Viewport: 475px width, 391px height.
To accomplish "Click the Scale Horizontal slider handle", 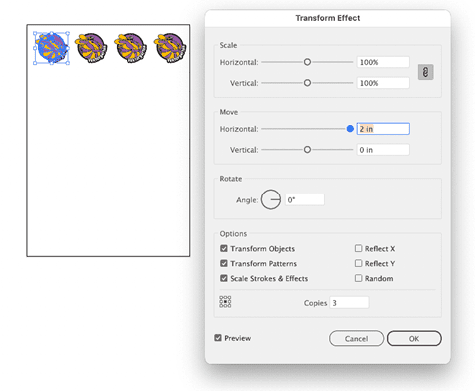I will [307, 62].
